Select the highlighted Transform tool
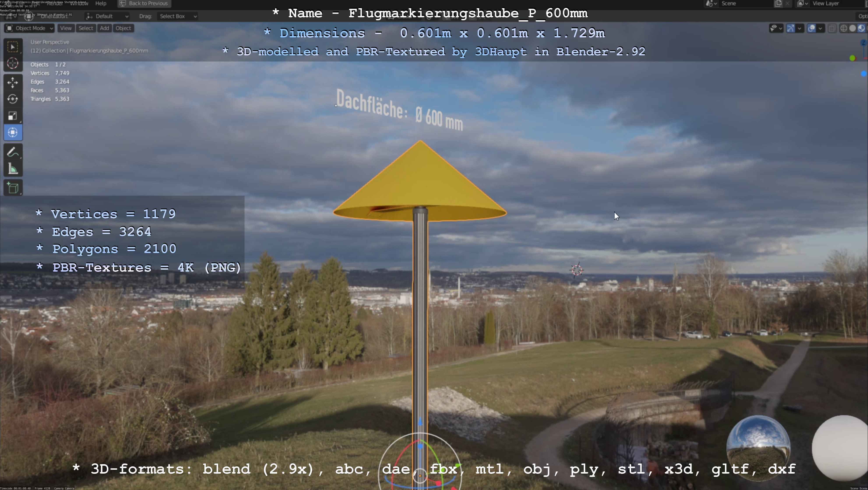Viewport: 868px width, 490px height. point(13,132)
